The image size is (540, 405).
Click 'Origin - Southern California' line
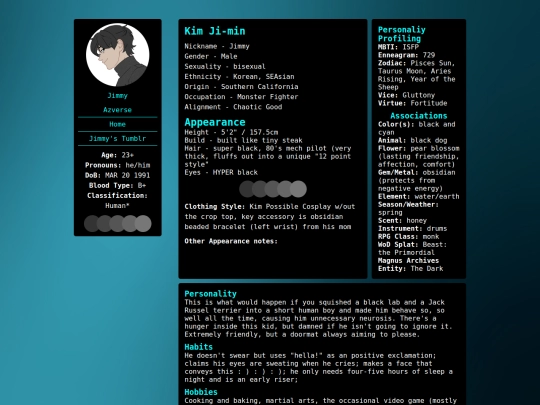coord(241,87)
